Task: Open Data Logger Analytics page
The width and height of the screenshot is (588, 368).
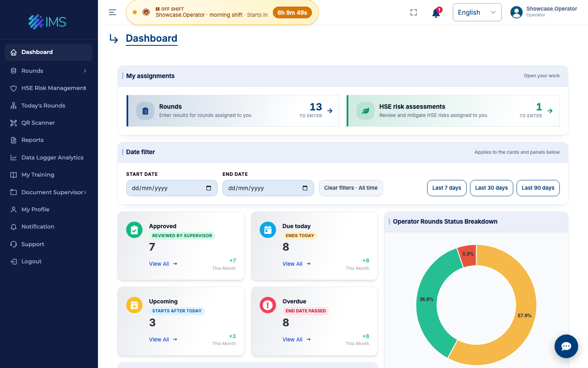Action: pyautogui.click(x=49, y=157)
